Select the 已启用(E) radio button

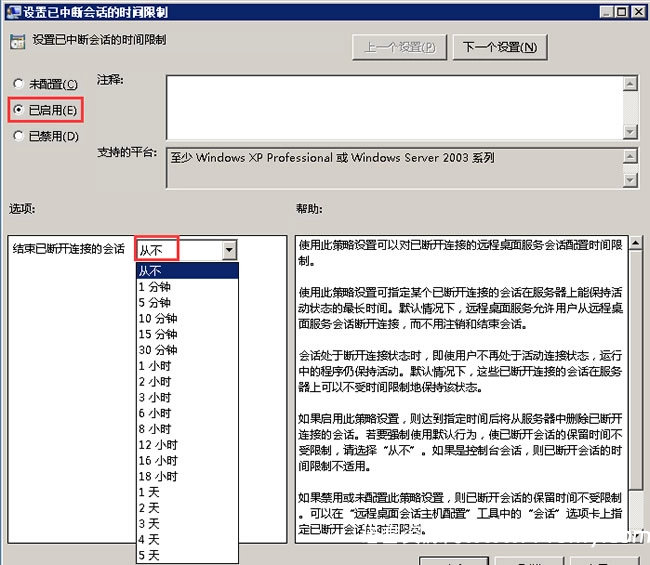click(x=45, y=110)
